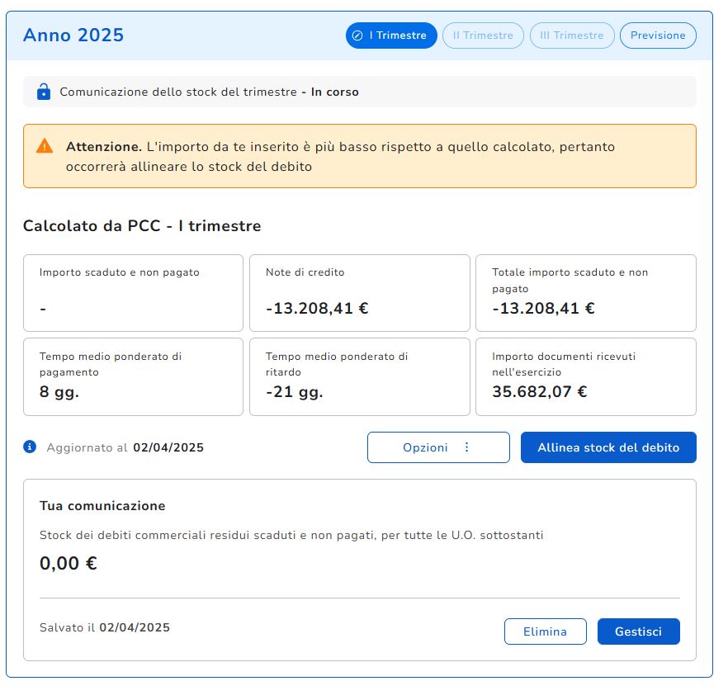Select the Importo scaduto e non pagato card

pos(133,293)
